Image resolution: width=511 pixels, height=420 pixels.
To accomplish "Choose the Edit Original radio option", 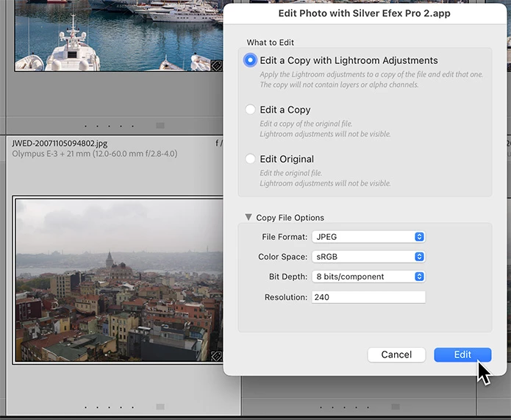I will click(250, 159).
